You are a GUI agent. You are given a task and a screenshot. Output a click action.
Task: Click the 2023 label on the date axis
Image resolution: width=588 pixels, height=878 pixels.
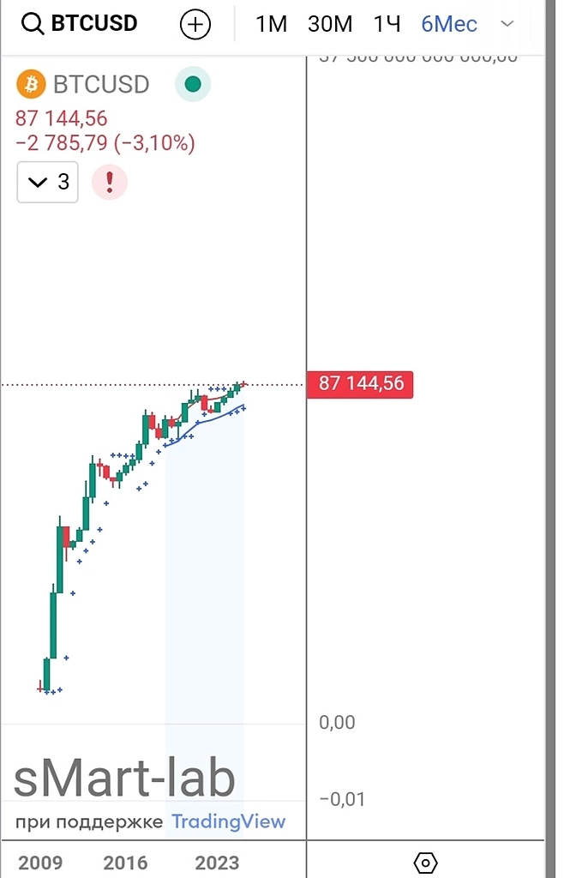(217, 863)
